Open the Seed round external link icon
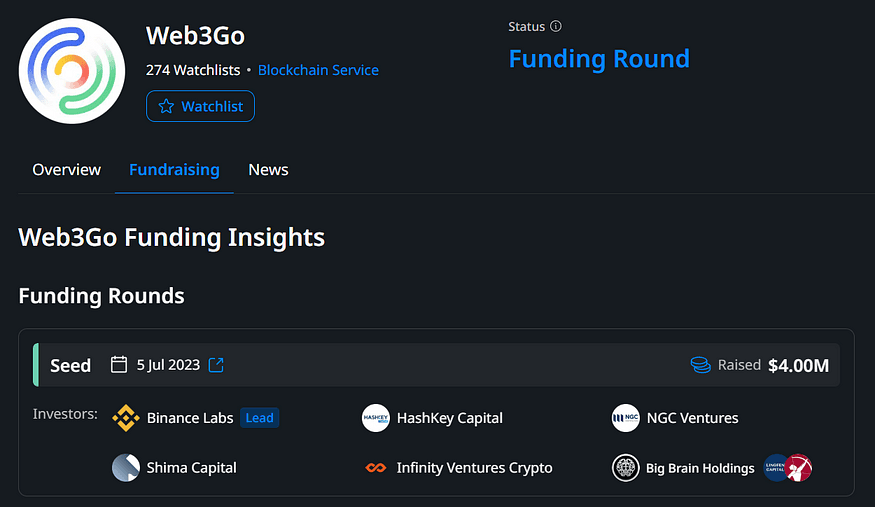875x507 pixels. pos(216,365)
